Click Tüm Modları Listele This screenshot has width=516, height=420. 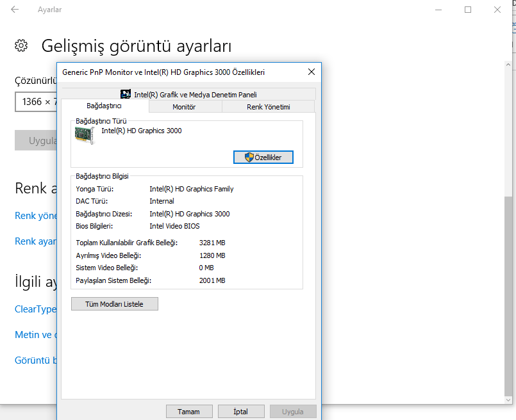tap(114, 303)
